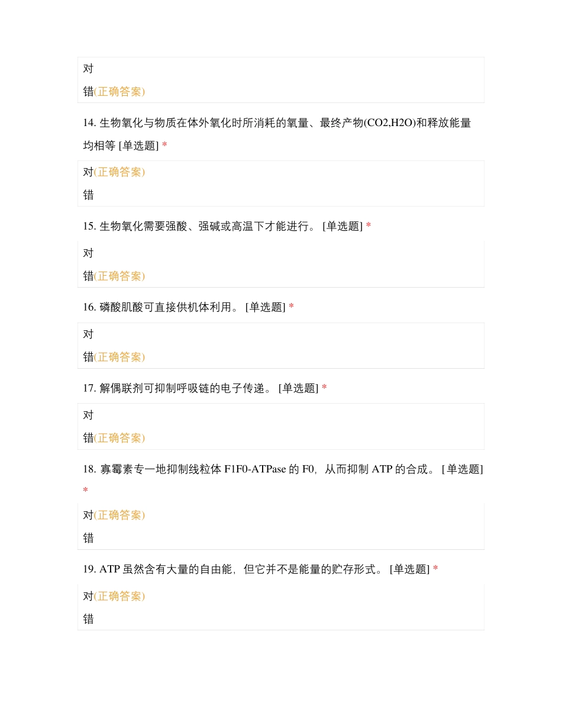Click question 14 text about 生物氧化与体外氧化
This screenshot has width=562, height=728.
coord(277,123)
